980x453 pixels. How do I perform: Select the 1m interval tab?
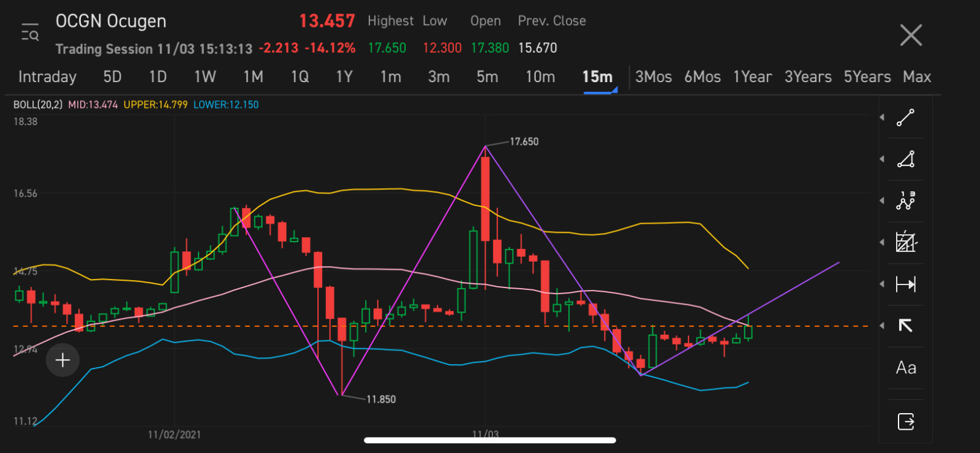(391, 77)
